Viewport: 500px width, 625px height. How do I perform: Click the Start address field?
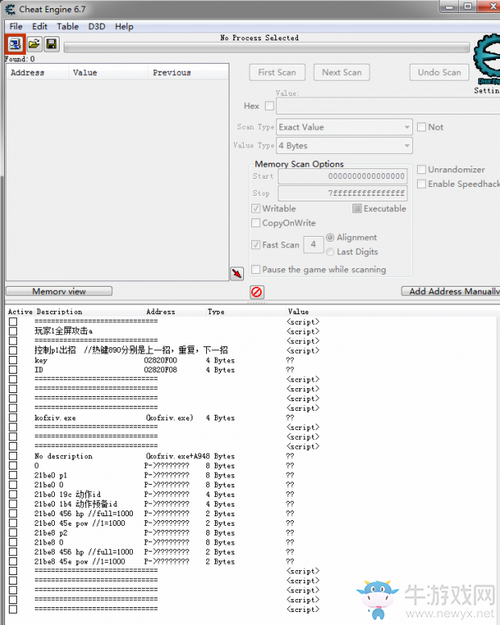click(x=343, y=176)
